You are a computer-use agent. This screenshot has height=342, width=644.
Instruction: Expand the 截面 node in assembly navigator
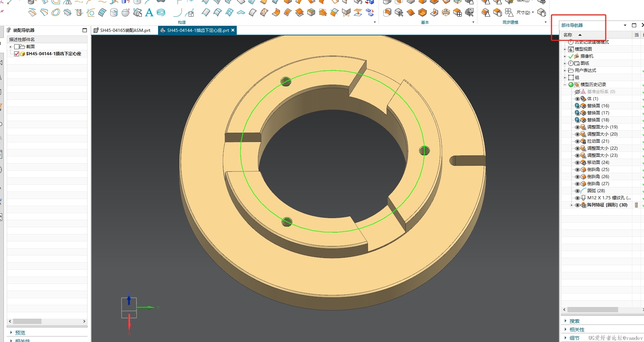click(11, 47)
